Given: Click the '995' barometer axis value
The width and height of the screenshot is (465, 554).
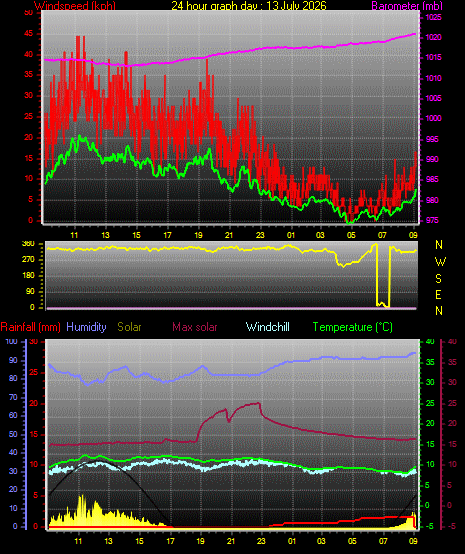Looking at the screenshot, I should point(432,139).
